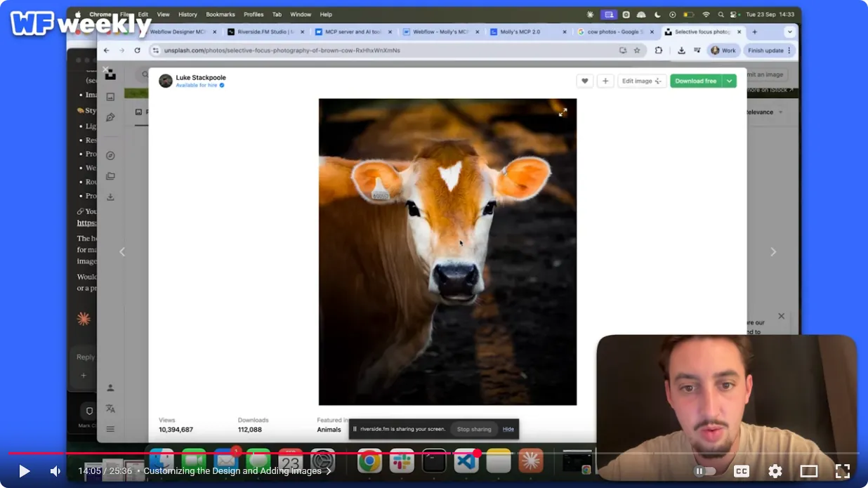Open the Work profile button
This screenshot has height=488, width=868.
724,51
